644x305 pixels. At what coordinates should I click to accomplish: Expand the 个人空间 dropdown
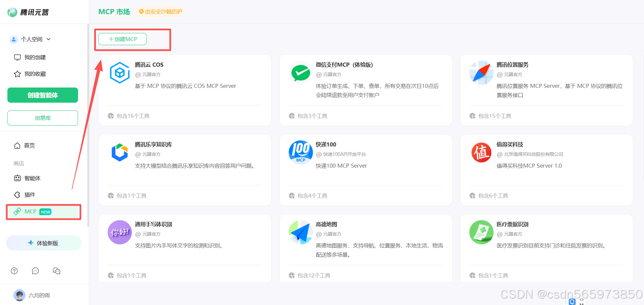[48, 39]
